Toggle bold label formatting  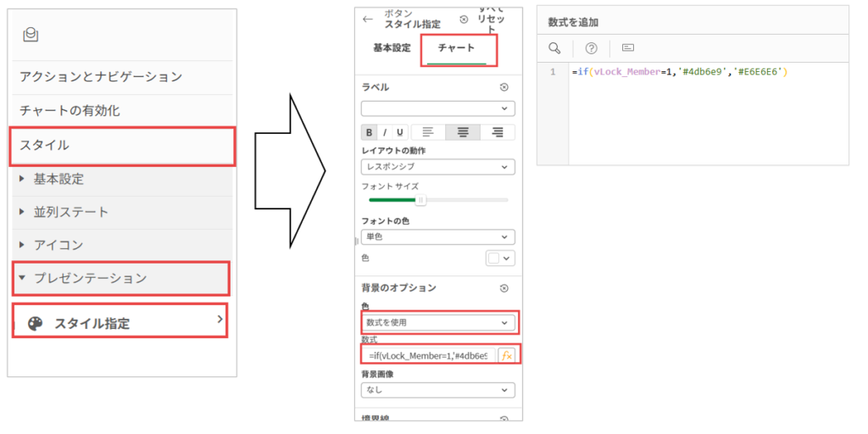pyautogui.click(x=370, y=132)
